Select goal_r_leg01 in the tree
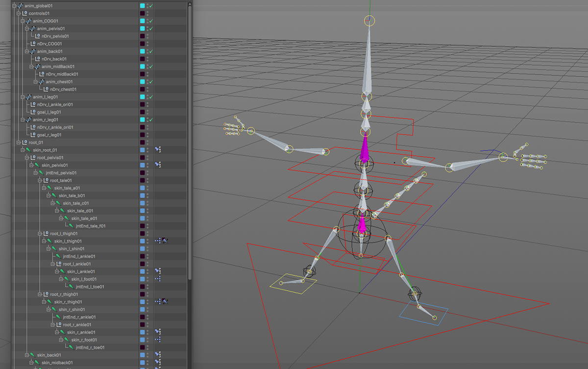Image resolution: width=588 pixels, height=369 pixels. (x=49, y=135)
